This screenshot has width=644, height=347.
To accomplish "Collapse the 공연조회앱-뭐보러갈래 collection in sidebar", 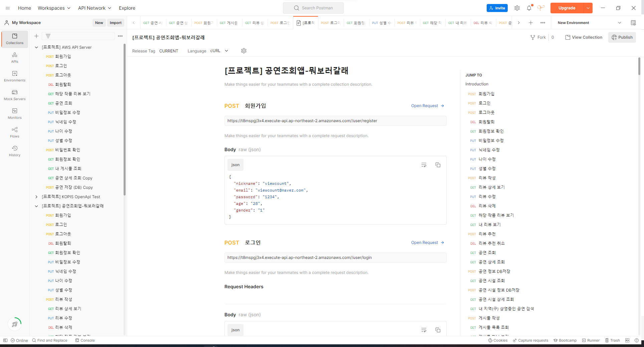I will [36, 206].
